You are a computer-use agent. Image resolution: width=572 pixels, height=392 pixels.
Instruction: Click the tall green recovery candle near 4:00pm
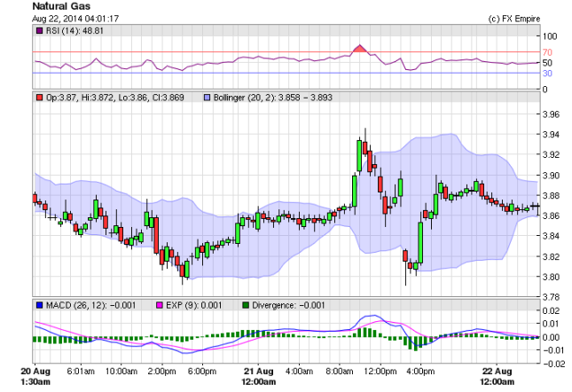(420, 242)
